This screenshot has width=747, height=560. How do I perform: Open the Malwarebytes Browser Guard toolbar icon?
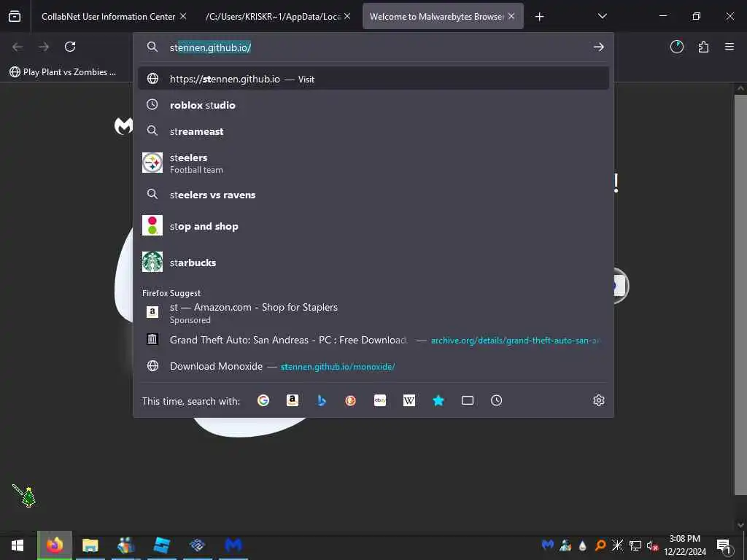coord(677,47)
